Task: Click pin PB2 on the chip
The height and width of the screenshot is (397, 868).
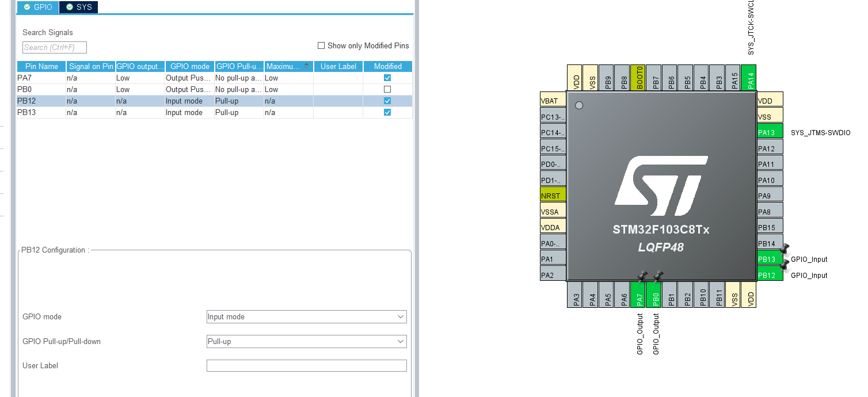Action: coord(686,294)
